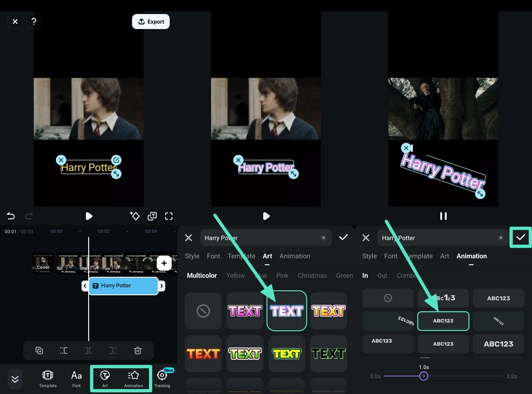The image size is (532, 394).
Task: Undo the last action
Action: (11, 216)
